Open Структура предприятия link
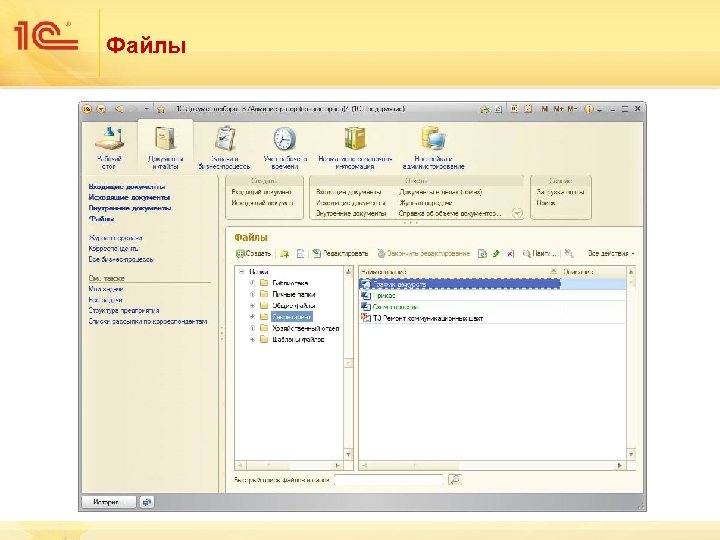Viewport: 720px width, 540px height. (124, 310)
